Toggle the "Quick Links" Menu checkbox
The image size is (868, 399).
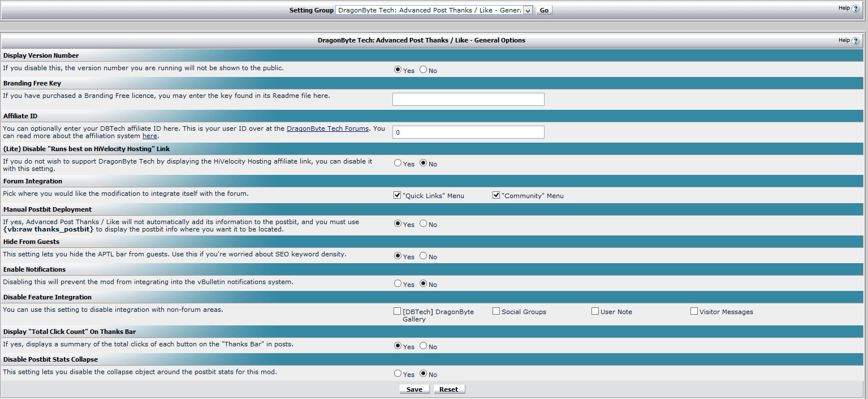point(398,195)
